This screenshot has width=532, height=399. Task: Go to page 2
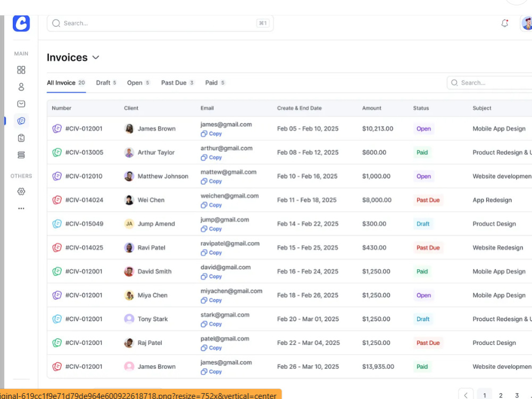click(x=501, y=395)
